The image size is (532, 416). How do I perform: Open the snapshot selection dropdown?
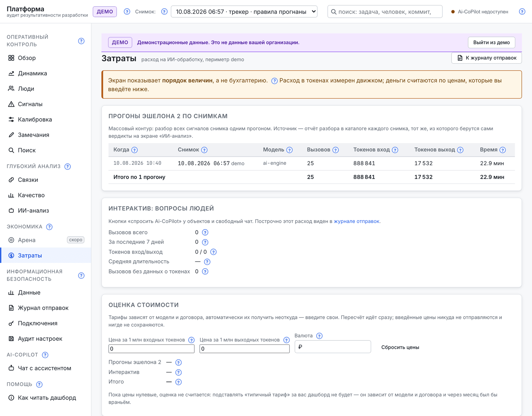click(244, 12)
